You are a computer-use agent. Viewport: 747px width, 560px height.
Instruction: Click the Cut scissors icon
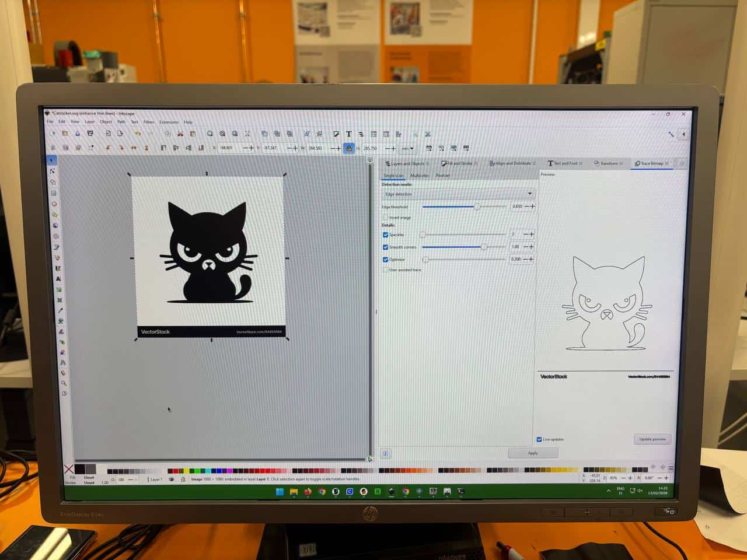180,134
